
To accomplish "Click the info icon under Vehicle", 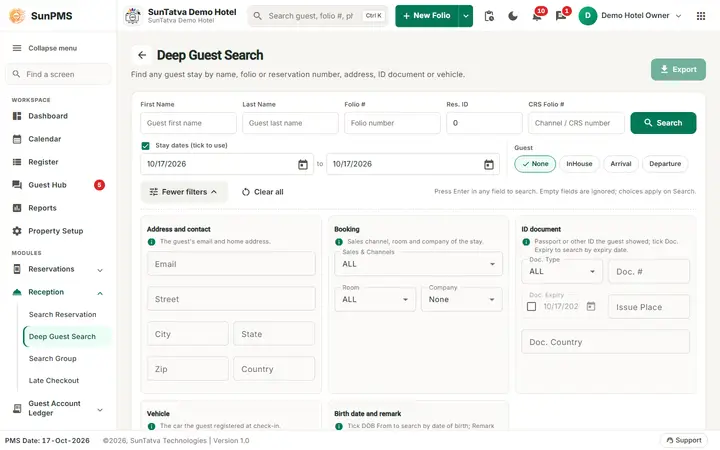I will tap(152, 426).
